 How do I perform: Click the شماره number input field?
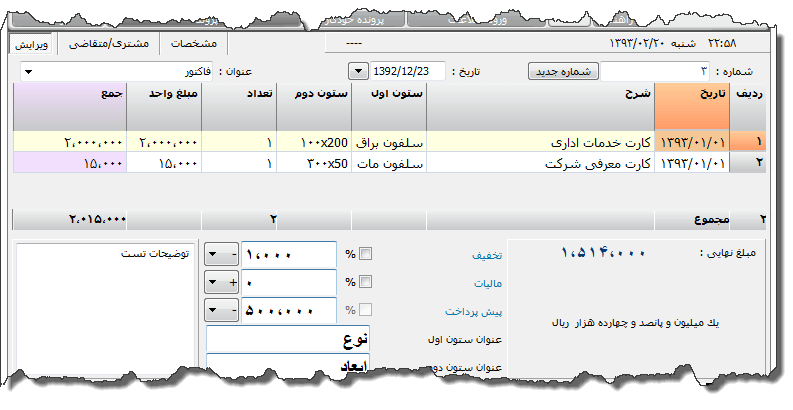pos(655,72)
